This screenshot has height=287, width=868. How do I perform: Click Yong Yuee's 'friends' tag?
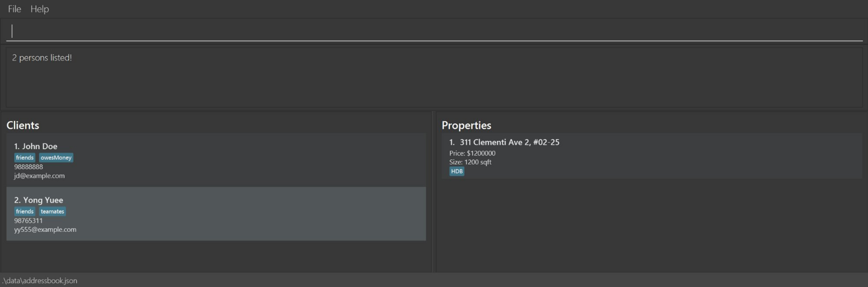(x=24, y=211)
